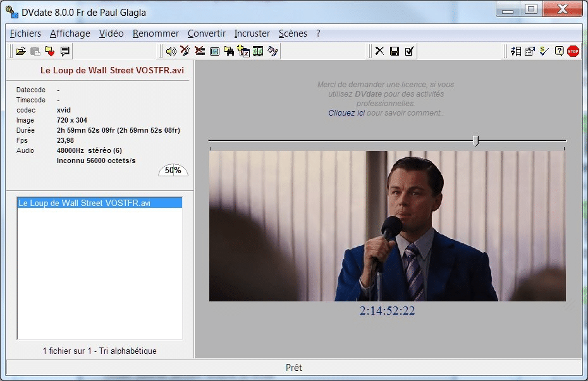The image size is (588, 381).
Task: Open the Fichiers menu
Action: [25, 33]
